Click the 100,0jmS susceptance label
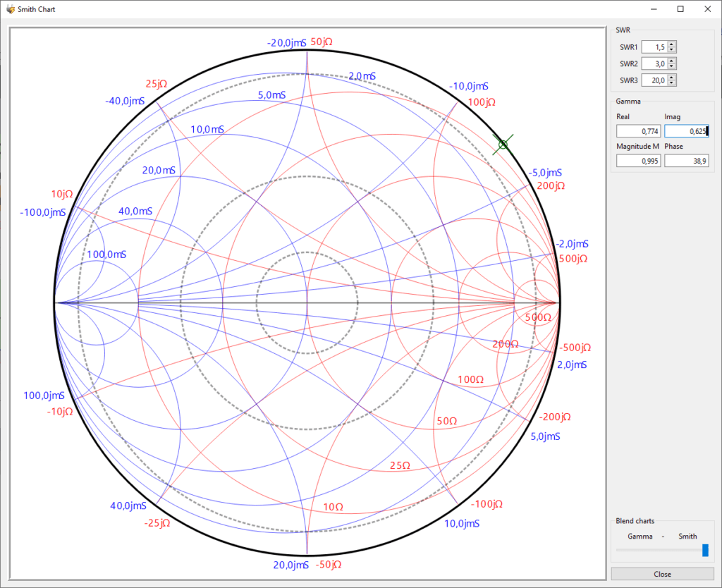The height and width of the screenshot is (588, 722). tap(44, 396)
